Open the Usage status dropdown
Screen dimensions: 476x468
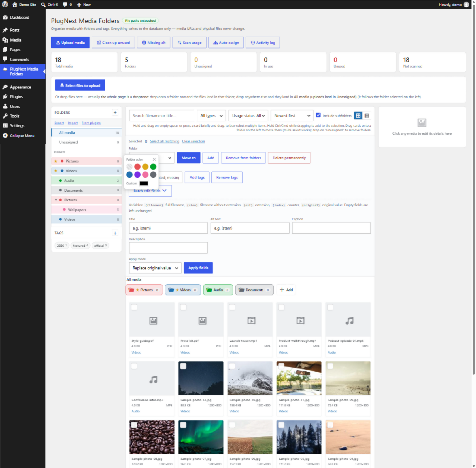click(248, 116)
